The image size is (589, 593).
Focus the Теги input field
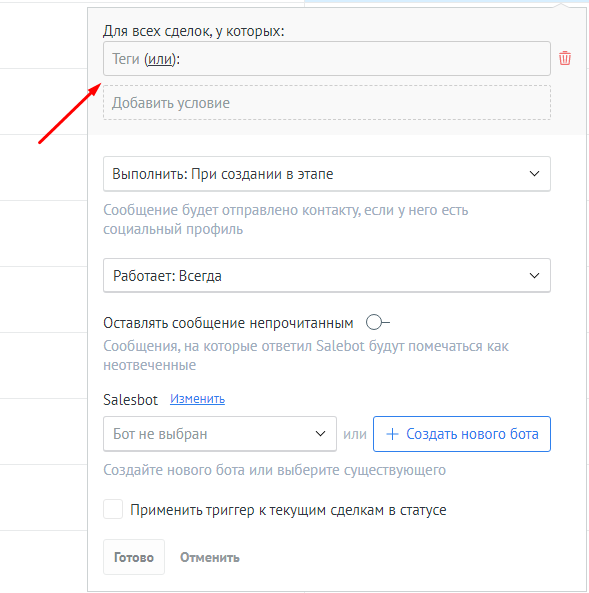coord(327,59)
